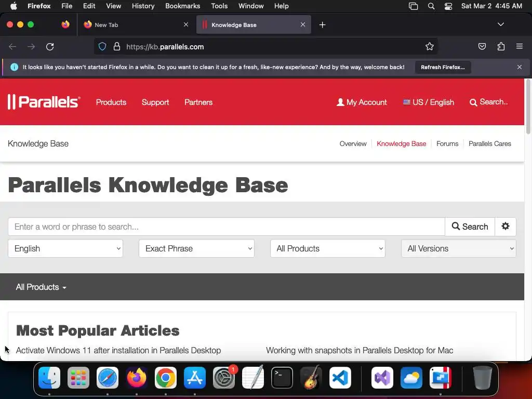
Task: Open the Products navigation menu
Action: click(111, 102)
